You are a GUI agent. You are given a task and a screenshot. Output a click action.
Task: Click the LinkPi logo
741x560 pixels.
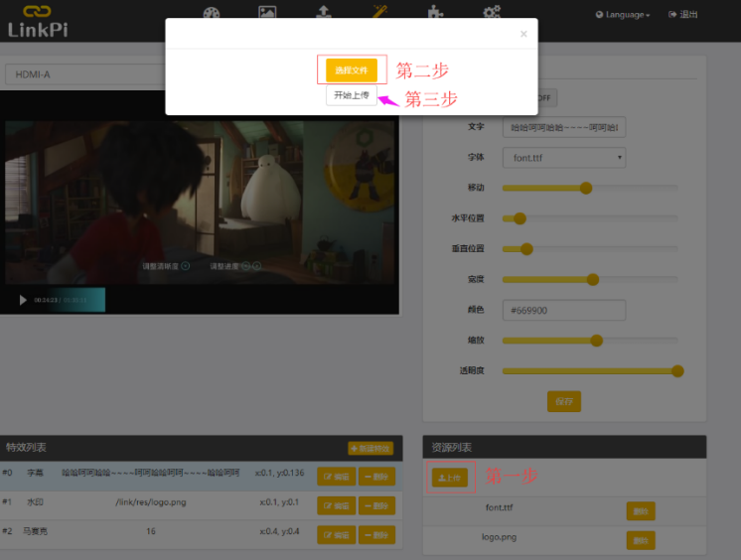pyautogui.click(x=38, y=22)
